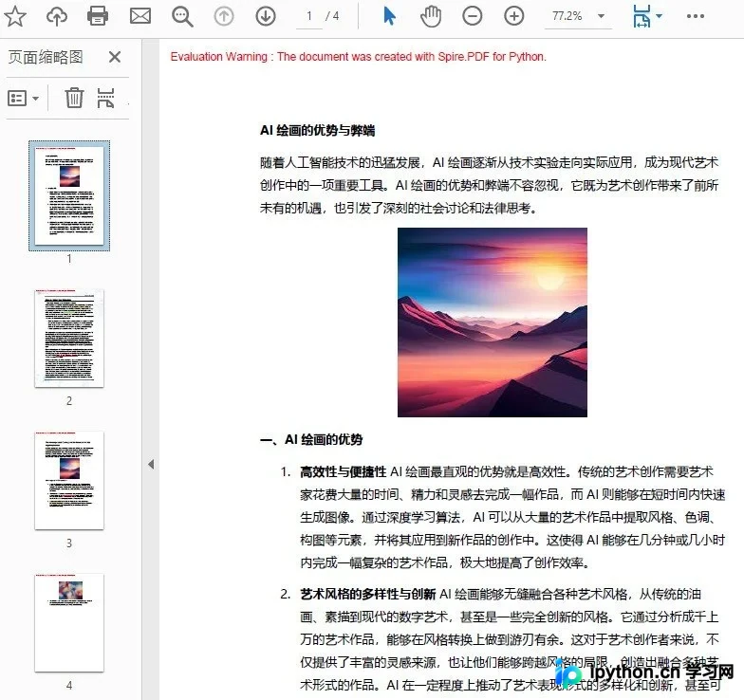Print the document with printer icon

point(98,16)
